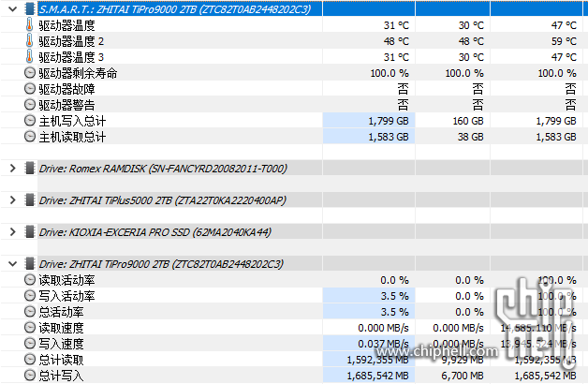Select the 驱动器温度 3 sensor label
Viewport: 588px width, 384px height.
[x=71, y=57]
